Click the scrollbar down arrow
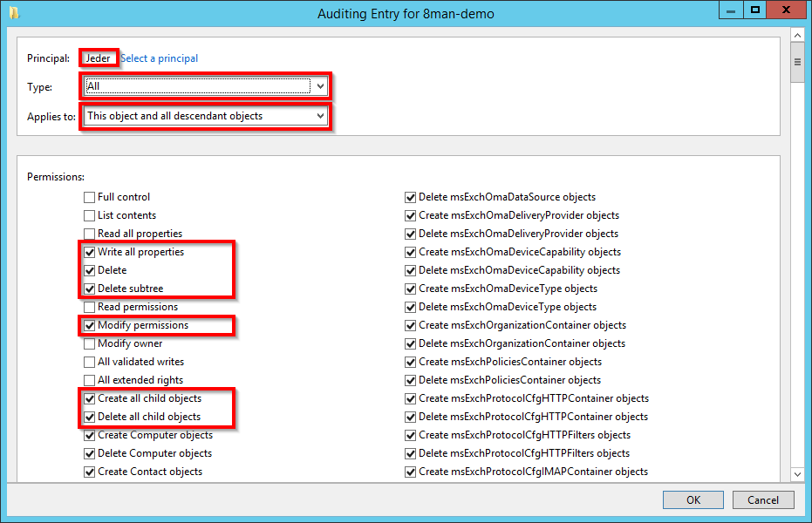 coord(796,474)
